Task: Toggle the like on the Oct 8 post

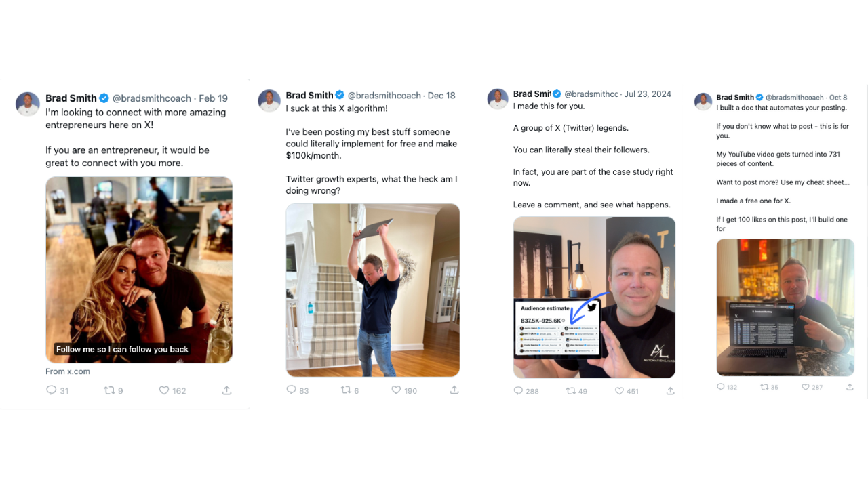Action: [808, 386]
